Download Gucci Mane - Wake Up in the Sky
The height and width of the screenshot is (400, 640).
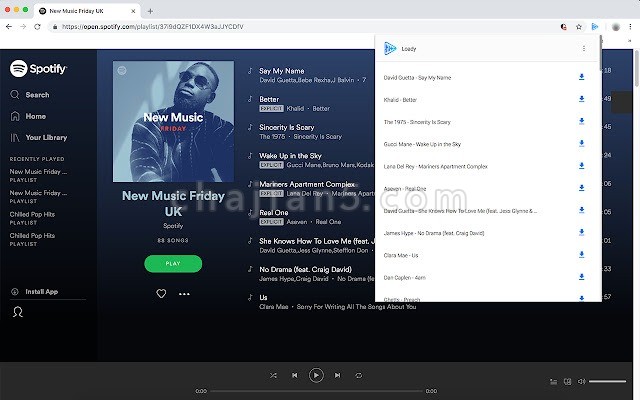[582, 143]
